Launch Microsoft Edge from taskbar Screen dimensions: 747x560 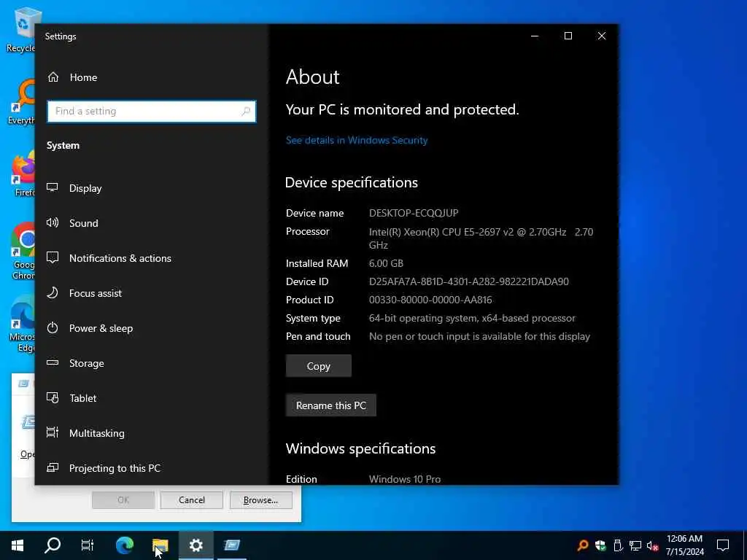click(x=125, y=545)
